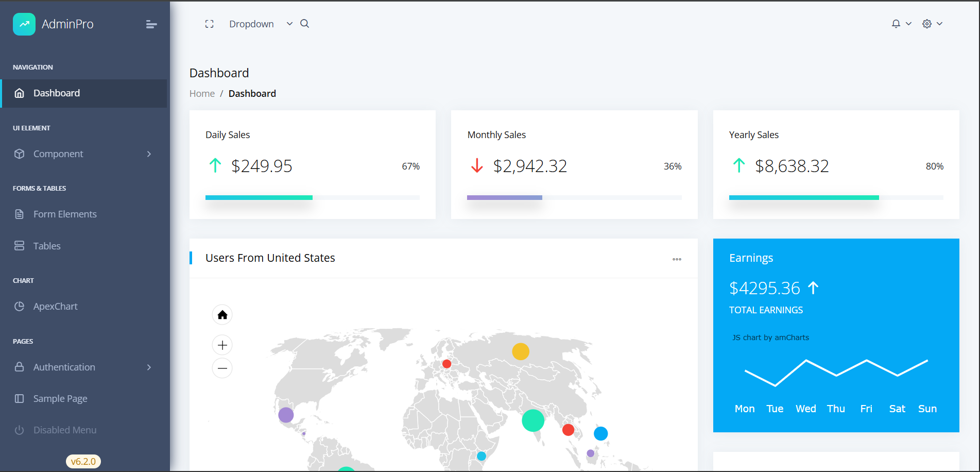The width and height of the screenshot is (980, 472).
Task: Click the large green bubble on India
Action: 533,420
